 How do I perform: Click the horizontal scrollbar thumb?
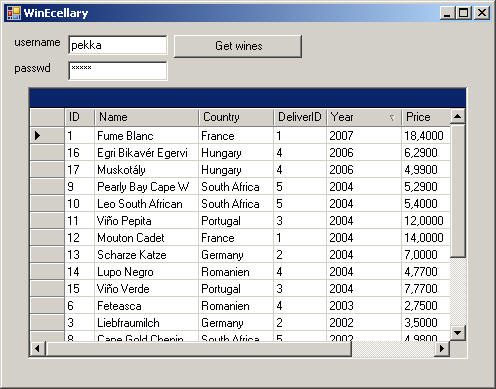click(x=199, y=349)
